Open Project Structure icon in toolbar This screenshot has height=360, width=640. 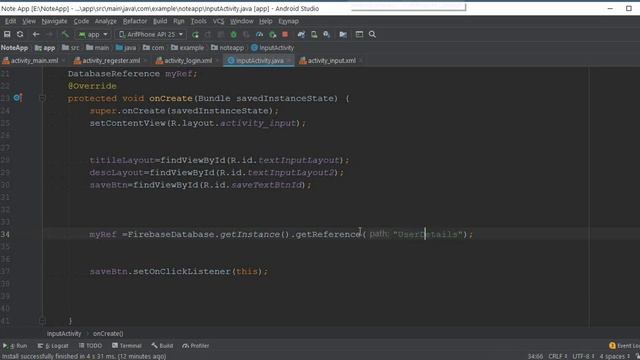(x=359, y=34)
